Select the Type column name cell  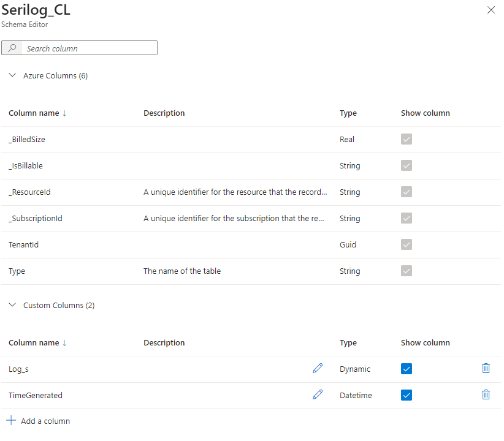point(17,271)
